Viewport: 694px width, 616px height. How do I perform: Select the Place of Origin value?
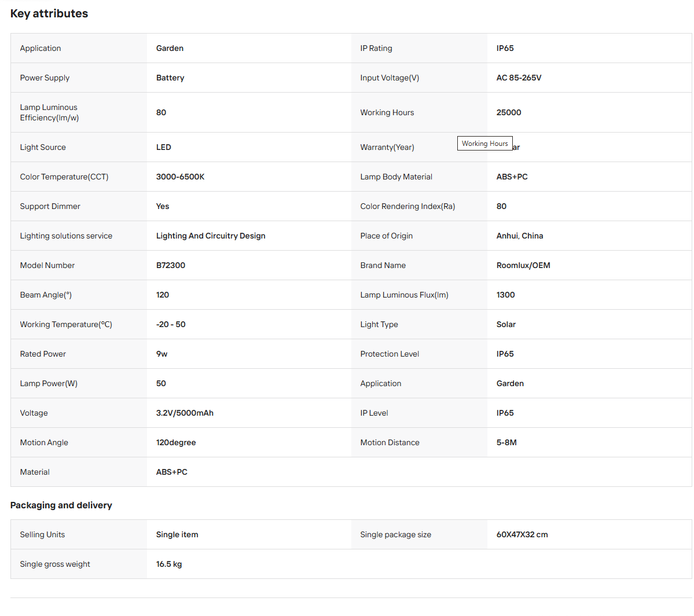click(x=520, y=236)
